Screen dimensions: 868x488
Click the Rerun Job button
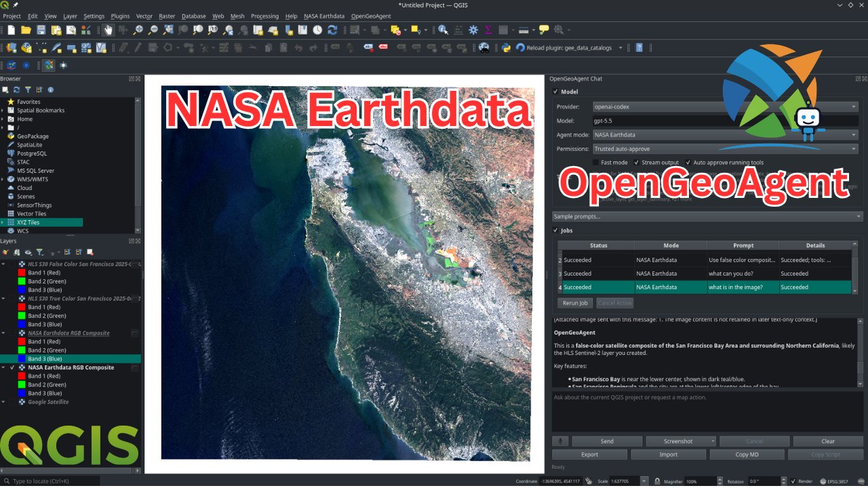click(575, 303)
